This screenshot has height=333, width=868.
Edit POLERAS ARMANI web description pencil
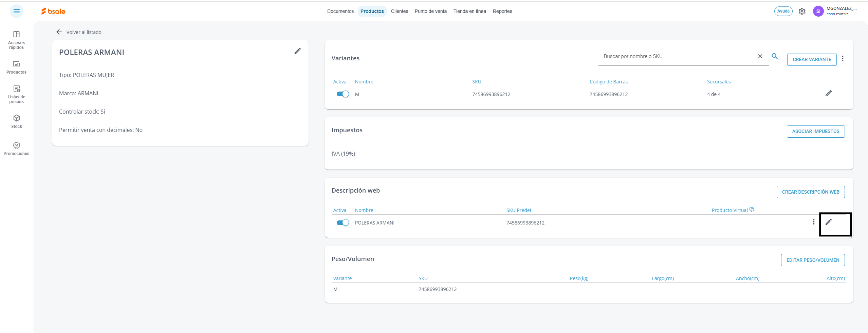pyautogui.click(x=829, y=222)
